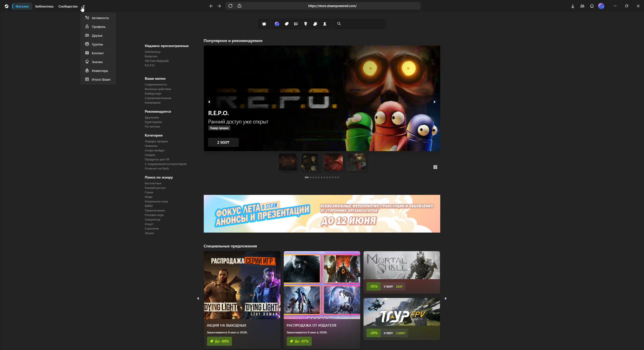The height and width of the screenshot is (350, 644).
Task: Open the Z profile tab menu
Action: tap(84, 6)
